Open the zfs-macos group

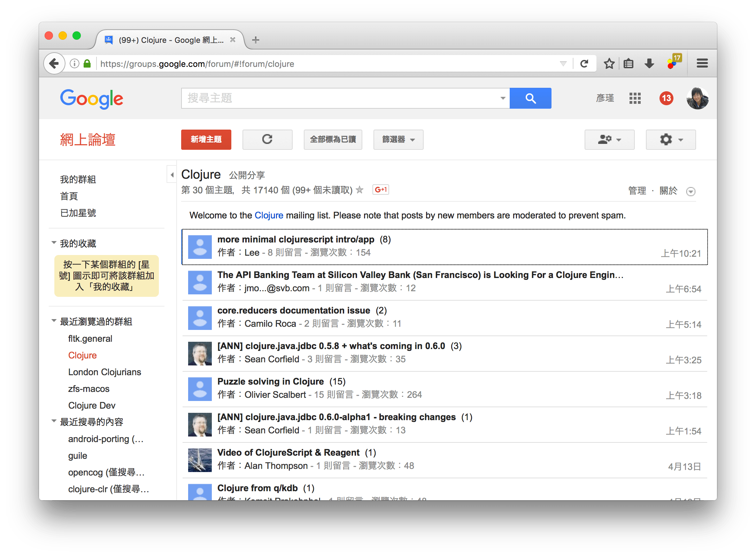pyautogui.click(x=88, y=389)
